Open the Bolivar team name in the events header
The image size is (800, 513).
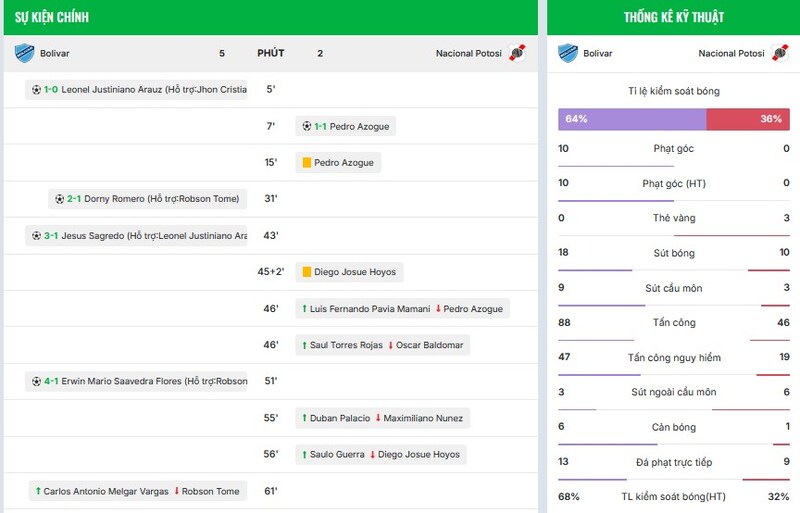(55, 53)
